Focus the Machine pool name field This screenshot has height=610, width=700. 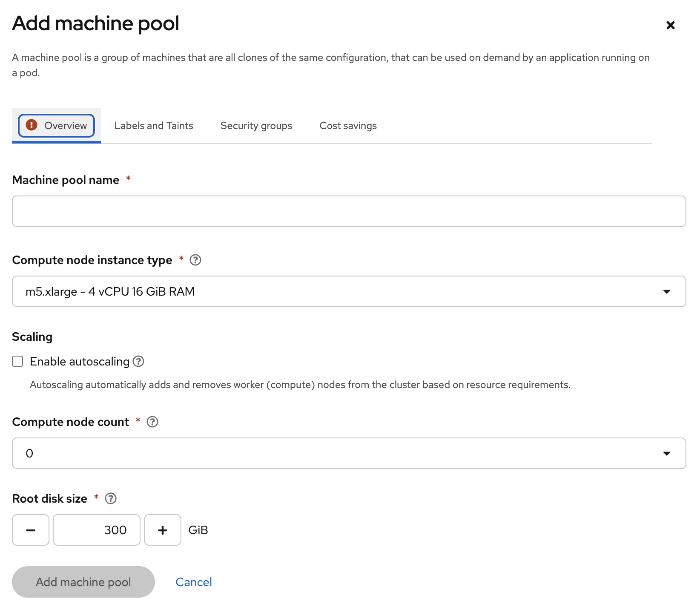[x=349, y=211]
